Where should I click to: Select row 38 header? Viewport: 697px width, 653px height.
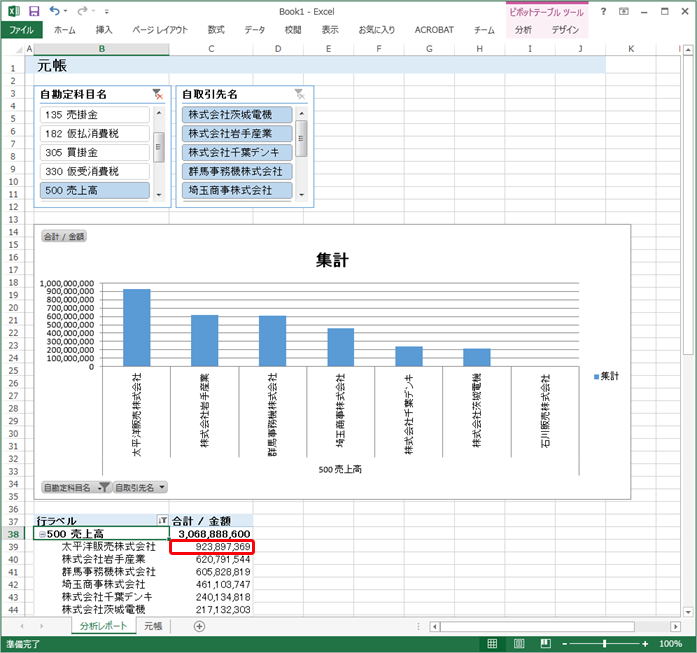coord(13,534)
